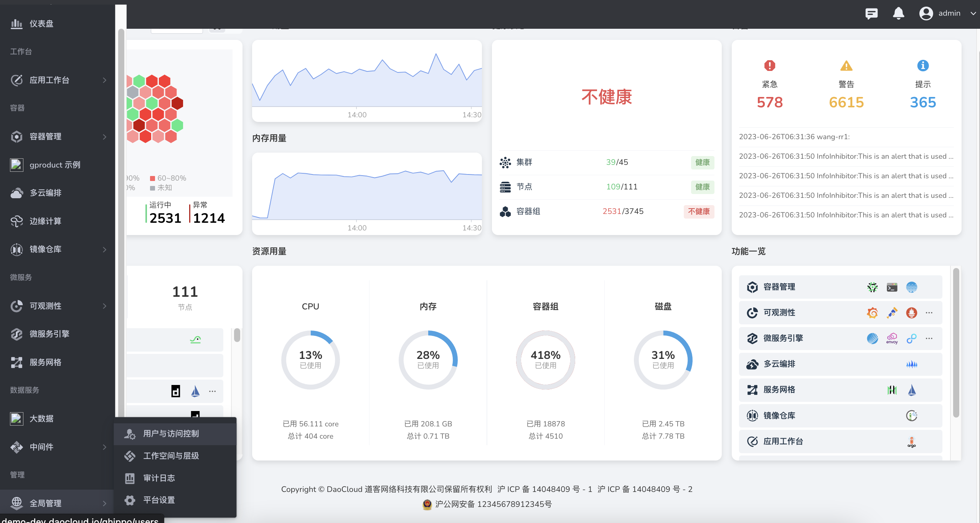Click the Harbor icon in 镜像仓库 row
The height and width of the screenshot is (523, 980).
(x=912, y=416)
